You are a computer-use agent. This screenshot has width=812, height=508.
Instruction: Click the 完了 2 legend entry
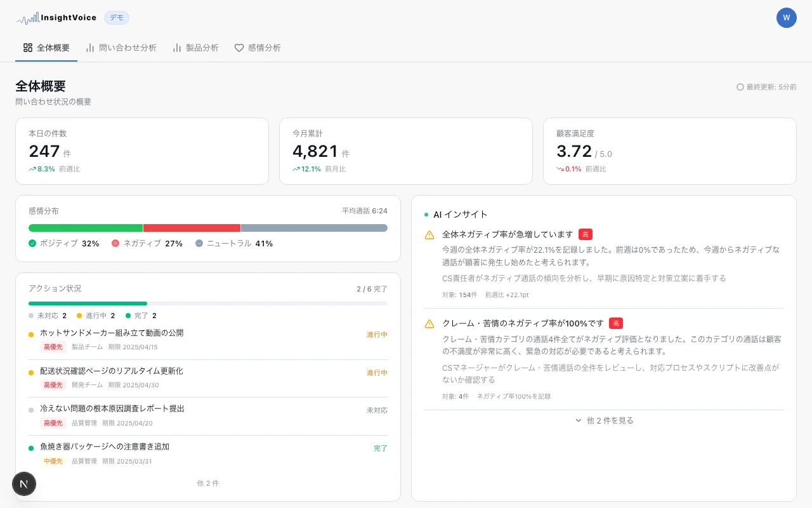[141, 316]
